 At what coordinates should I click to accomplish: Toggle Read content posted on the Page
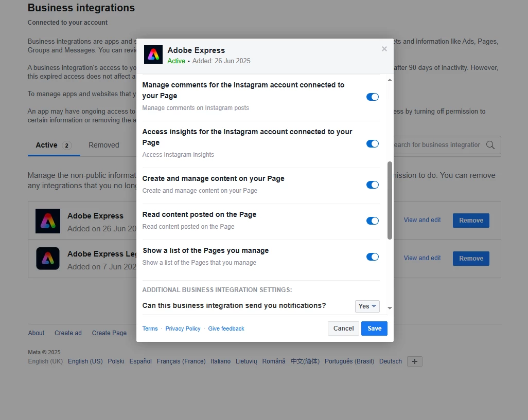point(373,221)
